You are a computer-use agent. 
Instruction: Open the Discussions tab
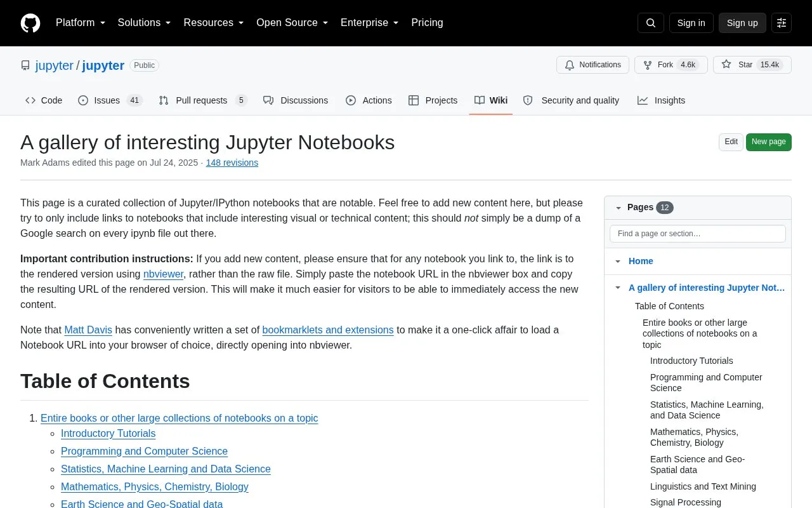coord(296,100)
